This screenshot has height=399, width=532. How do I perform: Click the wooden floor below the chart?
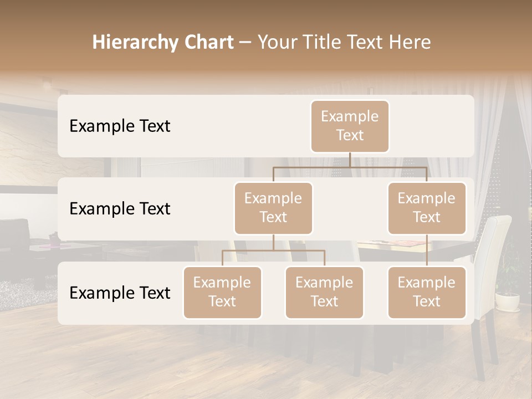click(166, 360)
